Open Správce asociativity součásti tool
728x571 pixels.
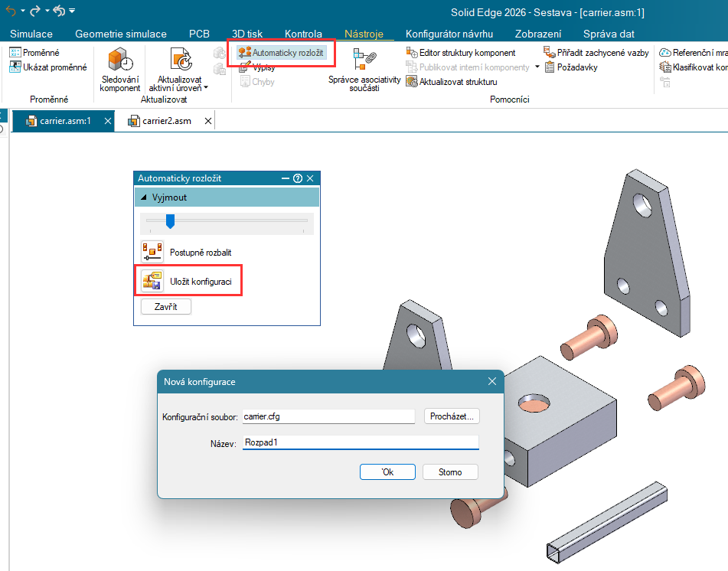(364, 60)
